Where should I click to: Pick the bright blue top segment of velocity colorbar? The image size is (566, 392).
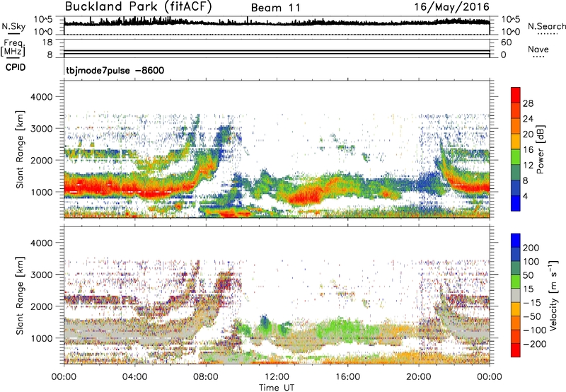coord(516,241)
